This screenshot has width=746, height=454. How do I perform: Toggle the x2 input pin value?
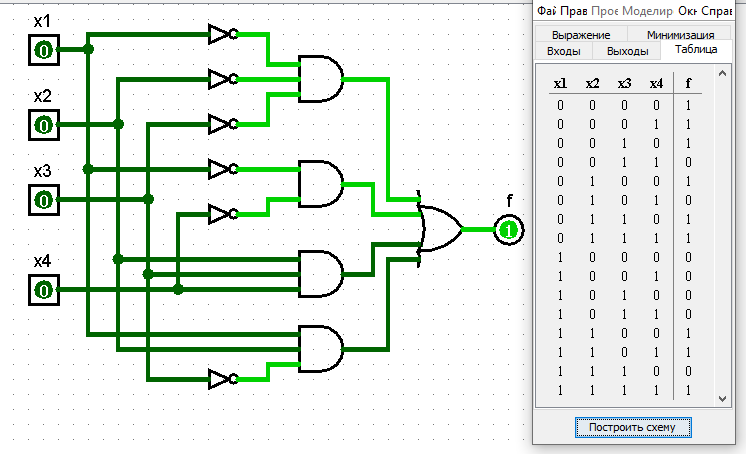[44, 124]
